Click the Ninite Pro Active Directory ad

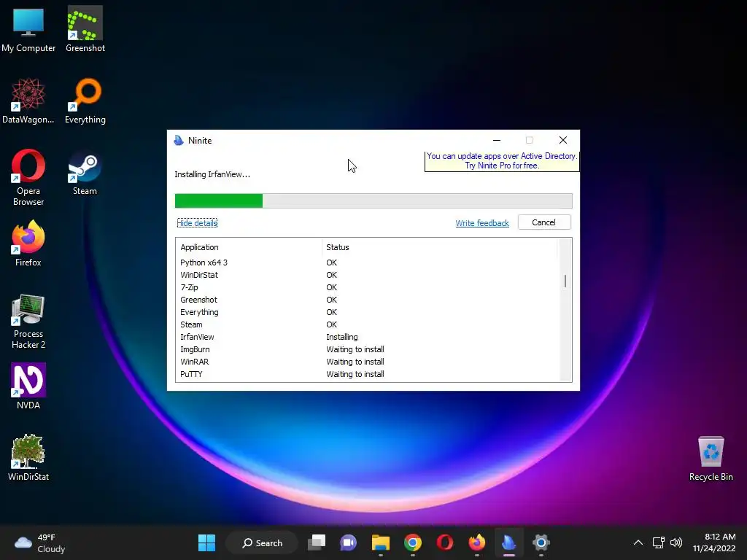click(x=502, y=161)
